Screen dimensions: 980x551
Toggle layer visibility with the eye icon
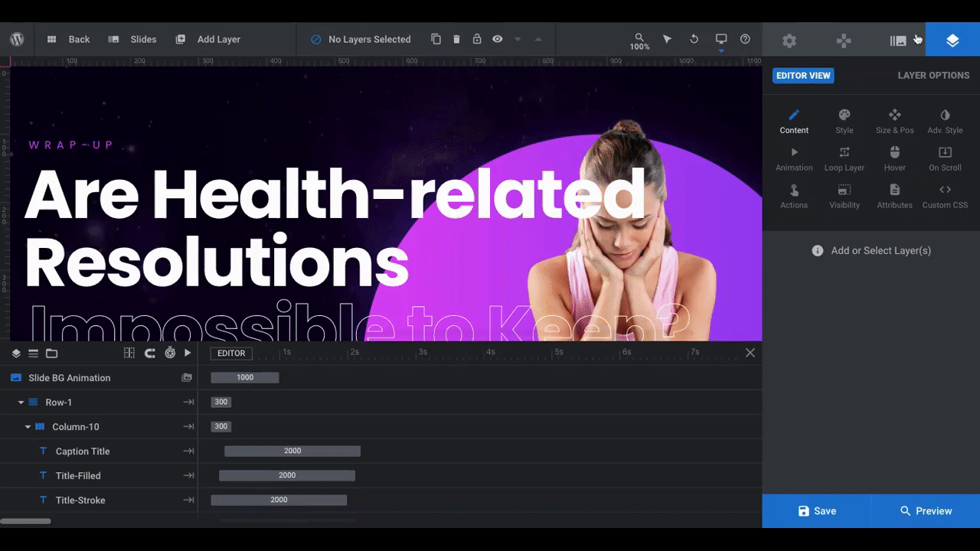pyautogui.click(x=498, y=39)
